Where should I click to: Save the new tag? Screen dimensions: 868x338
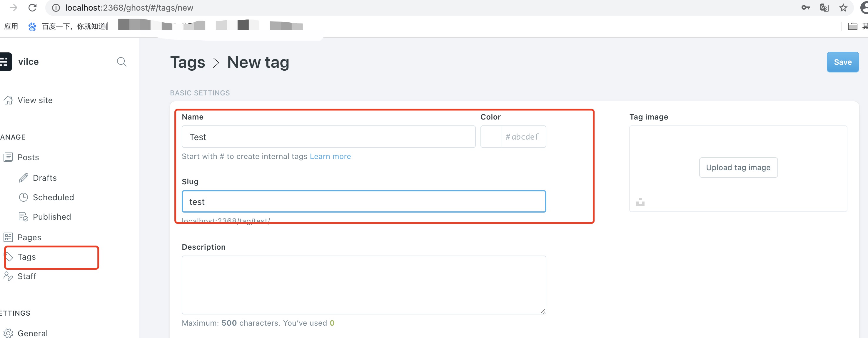pyautogui.click(x=843, y=62)
